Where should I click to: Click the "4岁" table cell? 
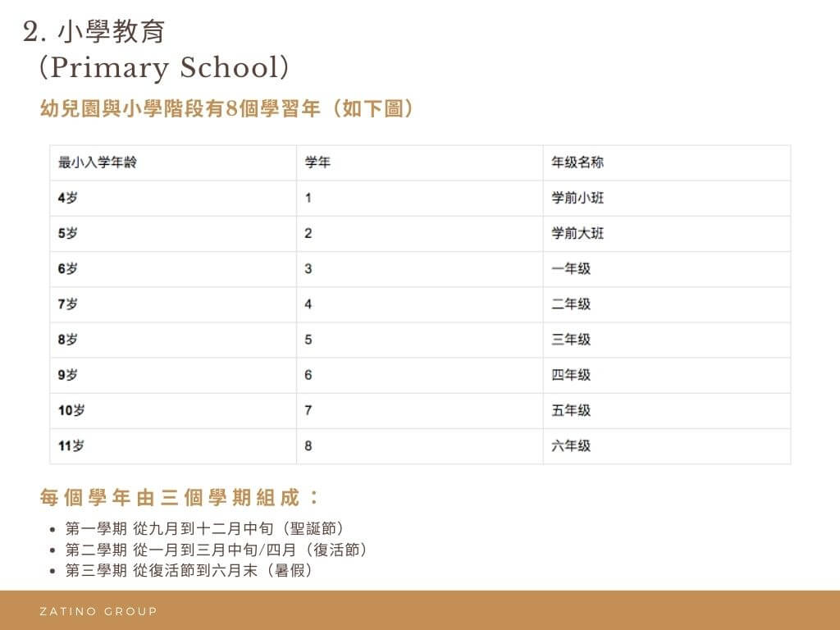point(68,198)
